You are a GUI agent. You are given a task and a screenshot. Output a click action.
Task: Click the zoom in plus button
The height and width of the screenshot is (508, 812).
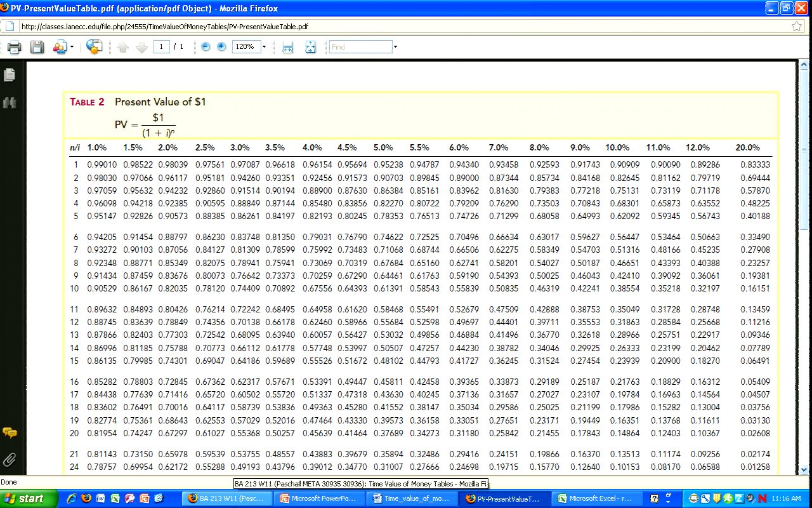(221, 47)
